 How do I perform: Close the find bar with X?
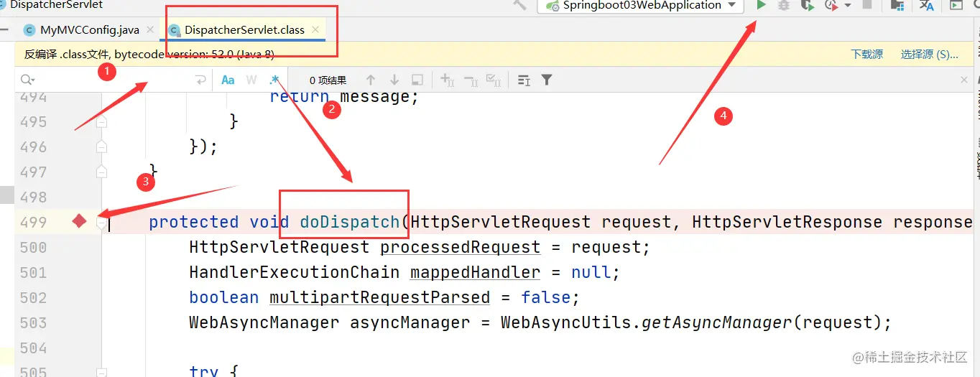(964, 80)
